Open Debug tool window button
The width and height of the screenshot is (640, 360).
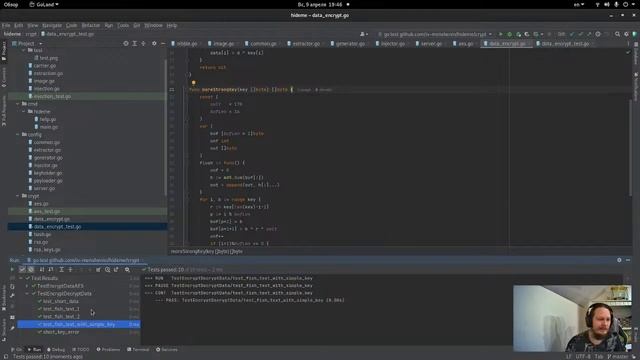pos(56,350)
